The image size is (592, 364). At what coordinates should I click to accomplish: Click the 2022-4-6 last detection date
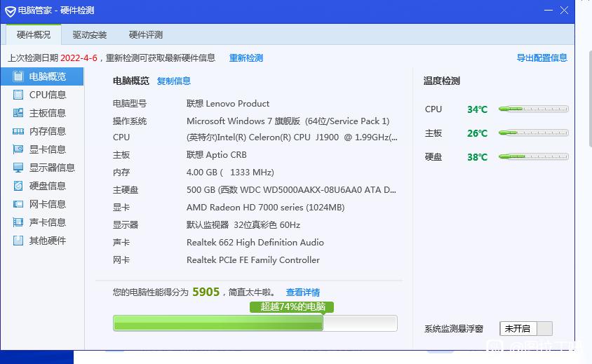pyautogui.click(x=79, y=58)
